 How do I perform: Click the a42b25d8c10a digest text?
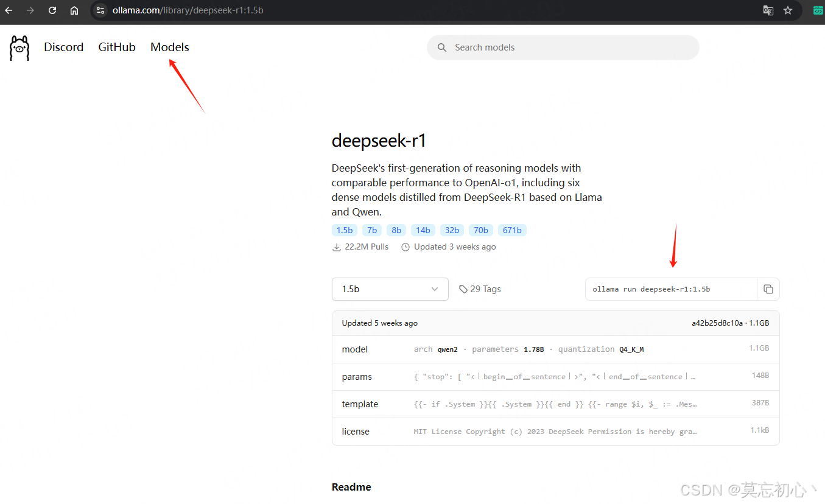tap(717, 323)
